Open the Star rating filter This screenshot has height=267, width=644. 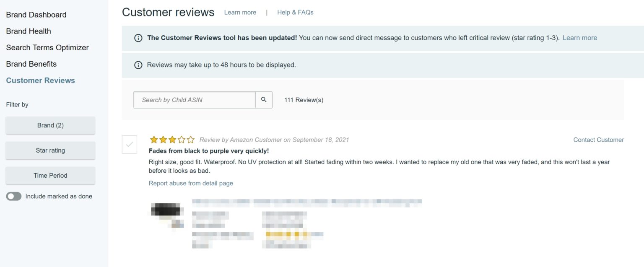50,150
